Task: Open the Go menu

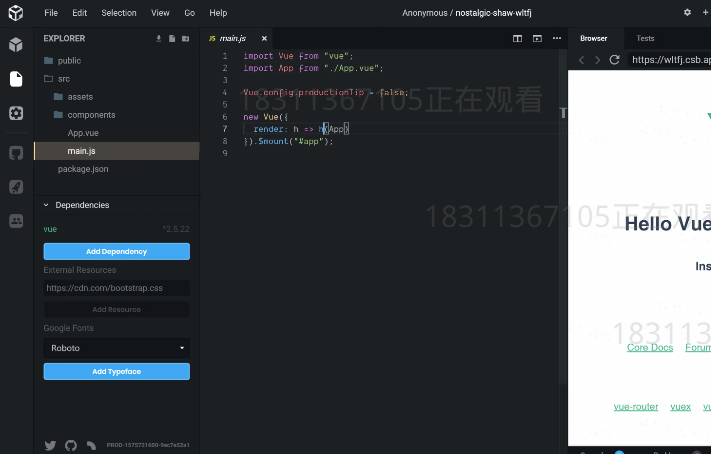Action: coord(190,13)
